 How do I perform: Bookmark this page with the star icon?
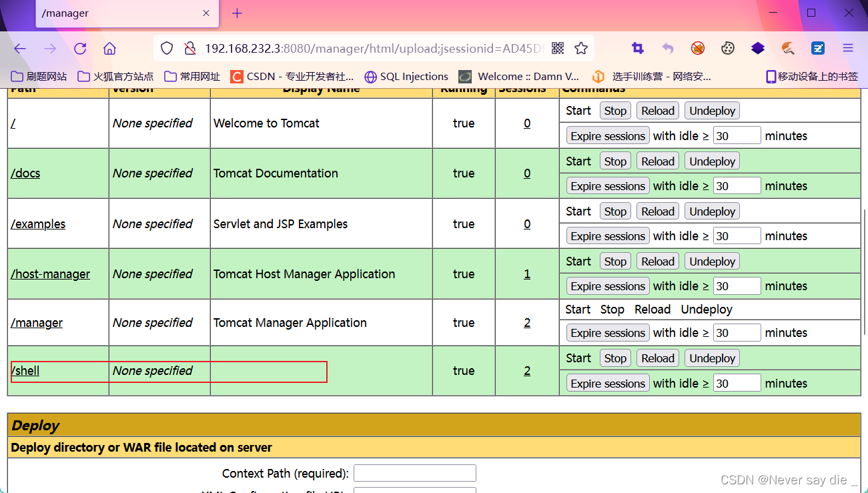[x=581, y=48]
